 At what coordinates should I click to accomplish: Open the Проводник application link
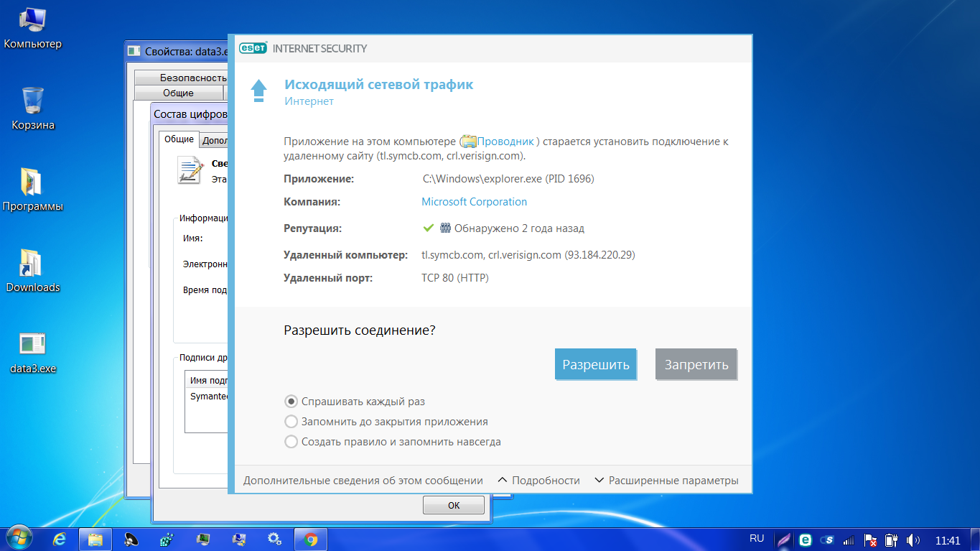coord(506,142)
